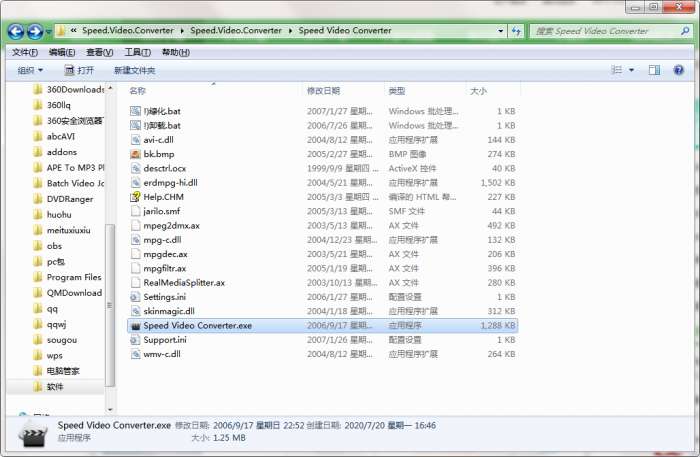Click the sidebar scroll down arrow
700x457 pixels.
[x=110, y=409]
